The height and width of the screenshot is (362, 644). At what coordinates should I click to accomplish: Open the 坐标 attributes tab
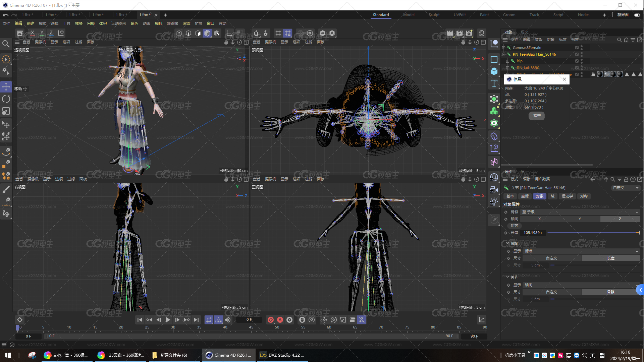[525, 196]
